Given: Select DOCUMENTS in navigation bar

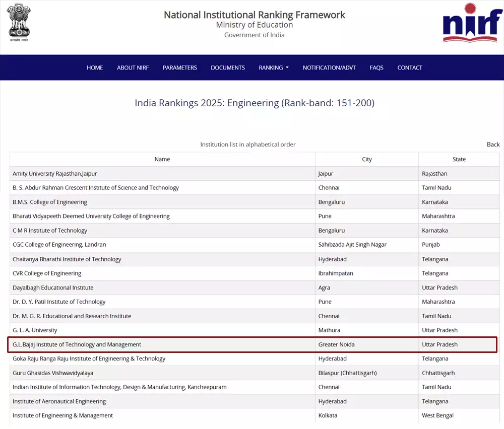Looking at the screenshot, I should [x=228, y=67].
